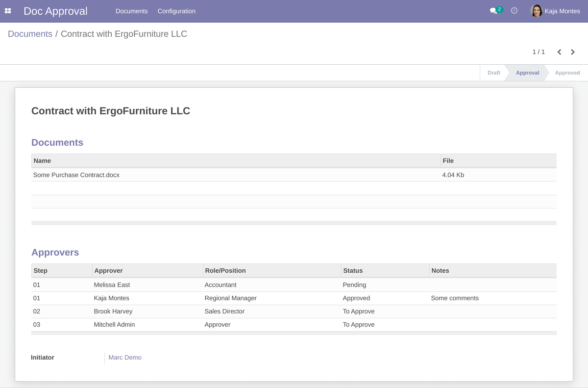This screenshot has height=388, width=588.
Task: Open the Configuration menu
Action: point(176,11)
